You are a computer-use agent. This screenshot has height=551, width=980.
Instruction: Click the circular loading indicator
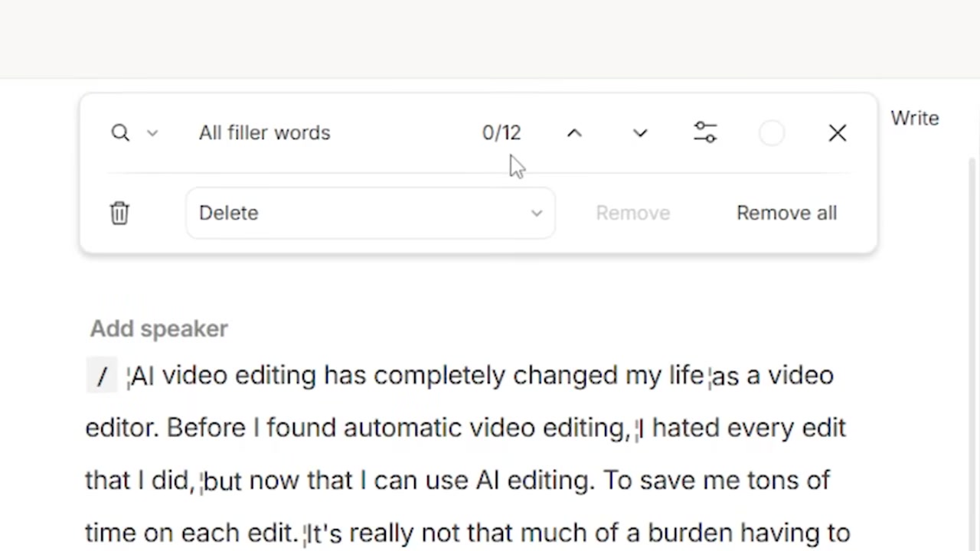click(x=772, y=133)
